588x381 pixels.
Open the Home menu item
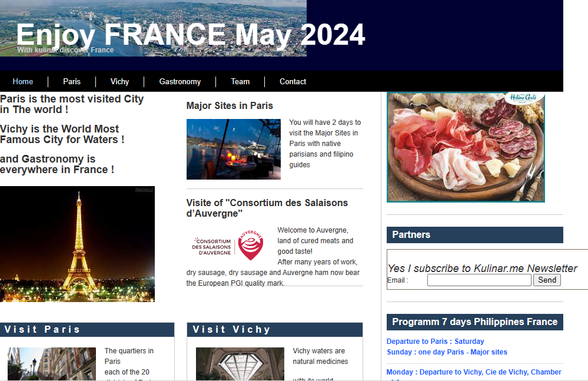coord(23,81)
